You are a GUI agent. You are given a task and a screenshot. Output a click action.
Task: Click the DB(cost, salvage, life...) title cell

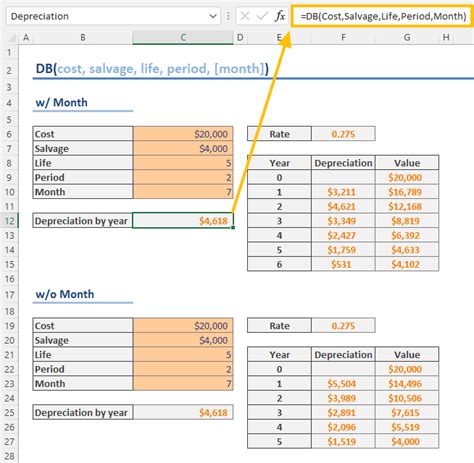point(152,69)
